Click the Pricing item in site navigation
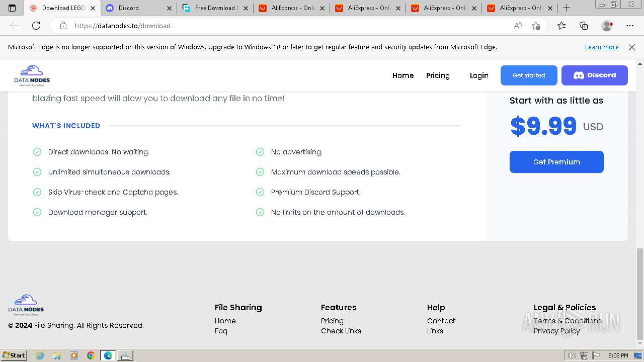This screenshot has width=644, height=362. [x=438, y=75]
